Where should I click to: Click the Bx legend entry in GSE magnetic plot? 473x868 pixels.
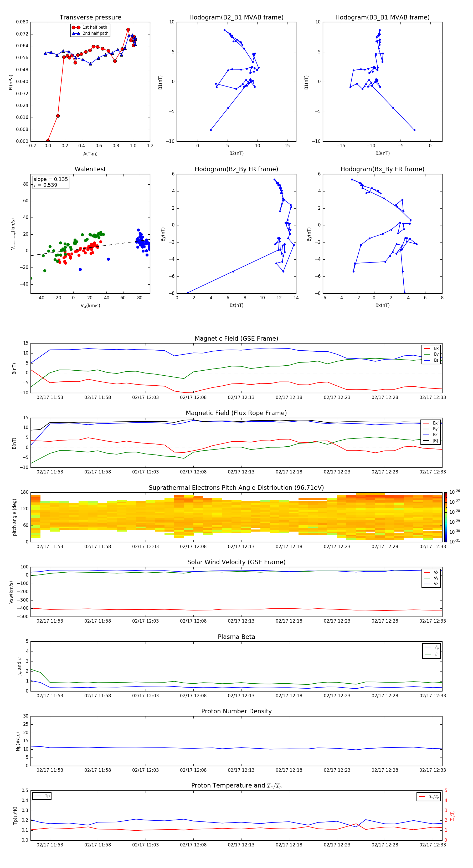coord(431,349)
